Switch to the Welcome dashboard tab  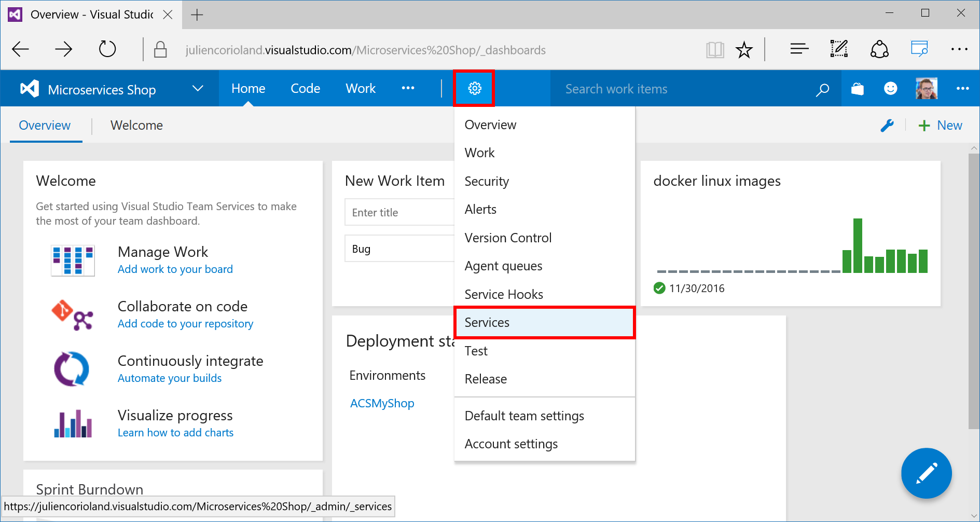(136, 126)
